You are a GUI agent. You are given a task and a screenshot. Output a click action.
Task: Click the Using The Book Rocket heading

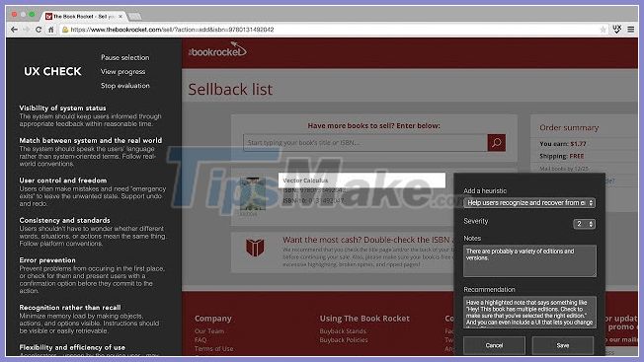(364, 319)
